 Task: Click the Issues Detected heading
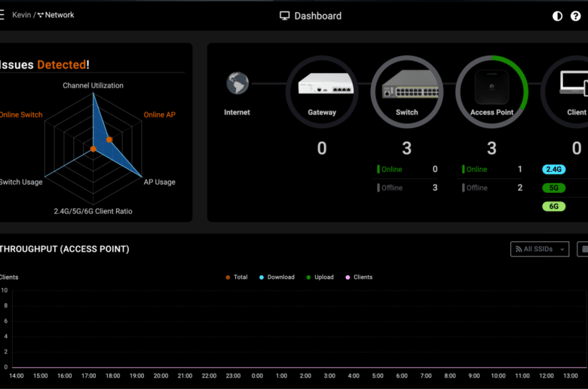coord(44,65)
